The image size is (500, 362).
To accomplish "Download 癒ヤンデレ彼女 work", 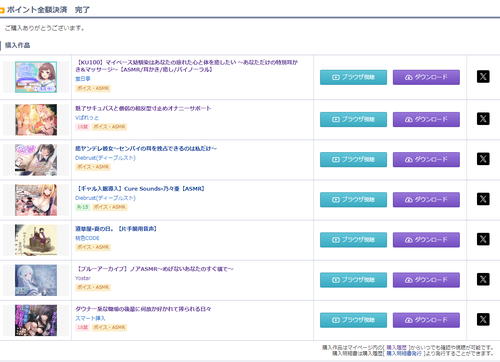I will point(426,160).
